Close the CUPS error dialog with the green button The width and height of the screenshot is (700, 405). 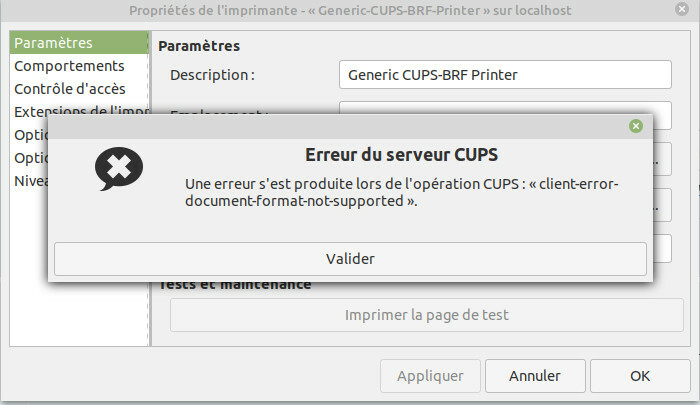tap(635, 126)
